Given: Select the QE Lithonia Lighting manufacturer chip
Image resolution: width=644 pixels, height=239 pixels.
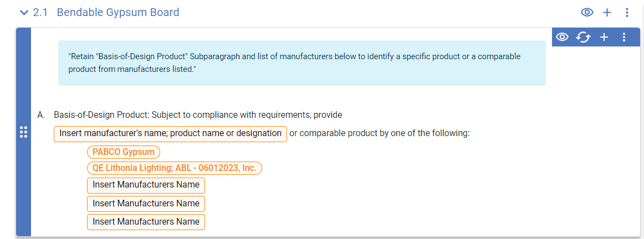Looking at the screenshot, I should (x=174, y=168).
